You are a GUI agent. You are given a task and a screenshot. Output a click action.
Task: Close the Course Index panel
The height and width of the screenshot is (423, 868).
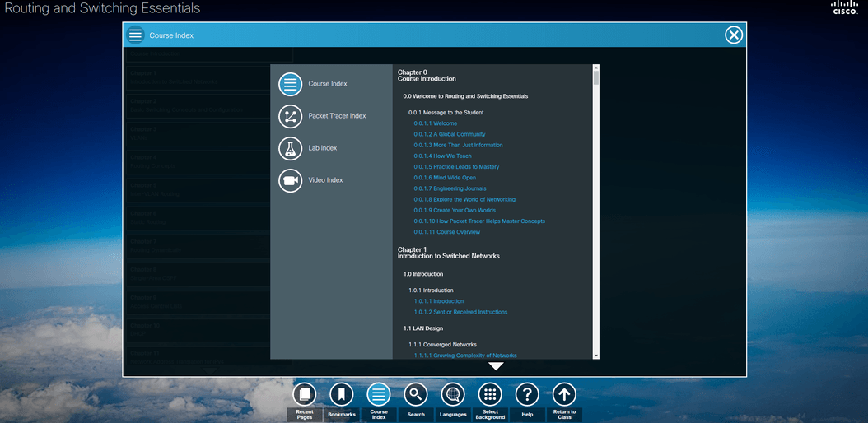pos(734,35)
